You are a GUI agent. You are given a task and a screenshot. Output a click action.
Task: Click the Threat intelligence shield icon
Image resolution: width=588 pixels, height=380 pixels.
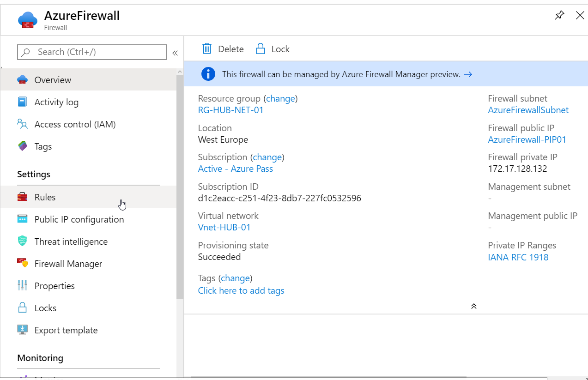[23, 241]
